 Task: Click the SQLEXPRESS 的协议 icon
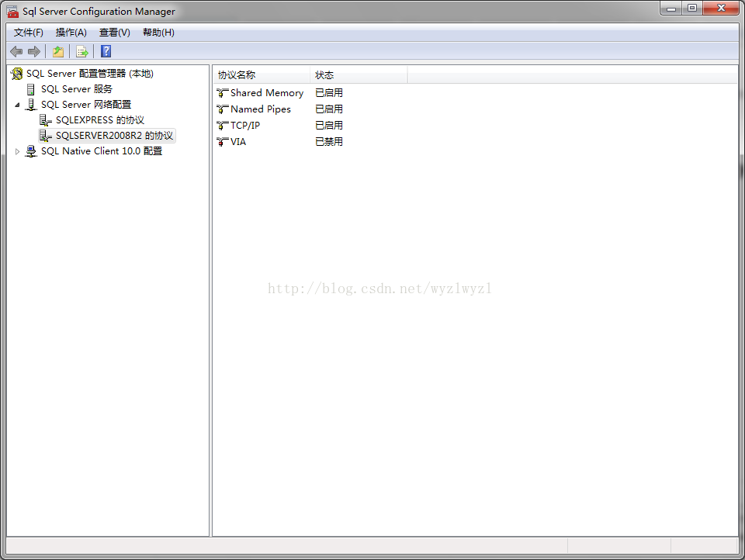[x=46, y=120]
